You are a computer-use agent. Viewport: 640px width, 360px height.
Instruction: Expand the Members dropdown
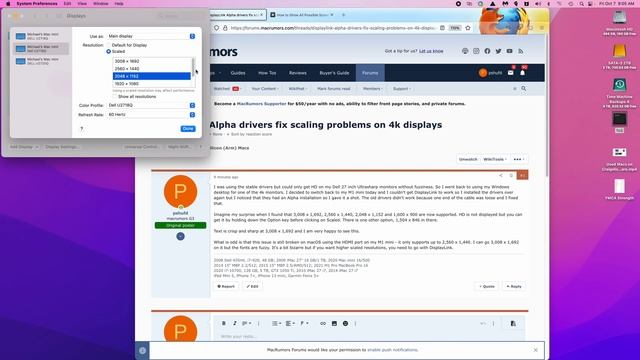click(372, 89)
